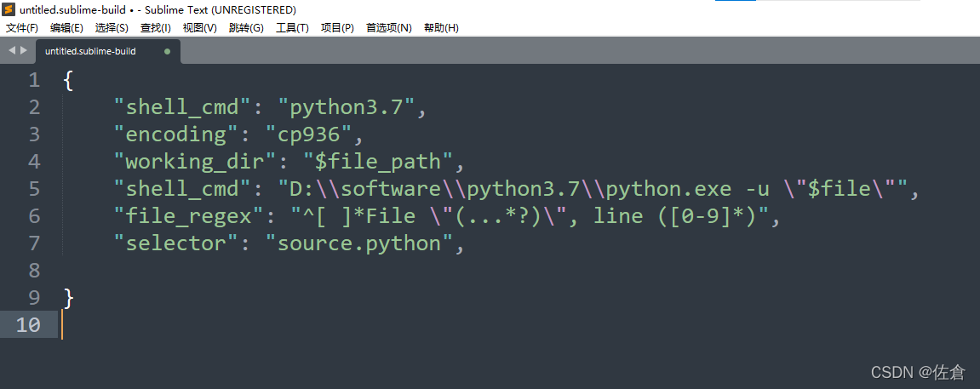Click line number 9 in gutter
This screenshot has height=389, width=980.
click(34, 297)
